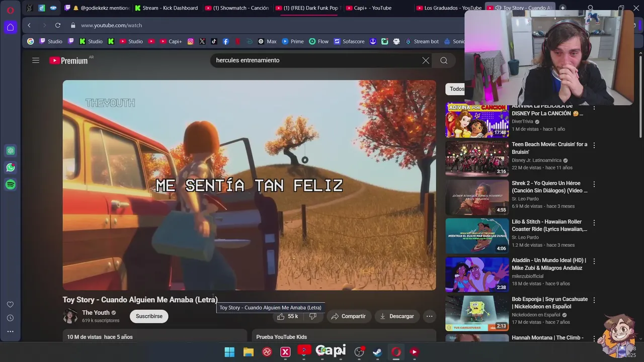The width and height of the screenshot is (644, 362).
Task: Clear the search box with the X
Action: point(426,60)
